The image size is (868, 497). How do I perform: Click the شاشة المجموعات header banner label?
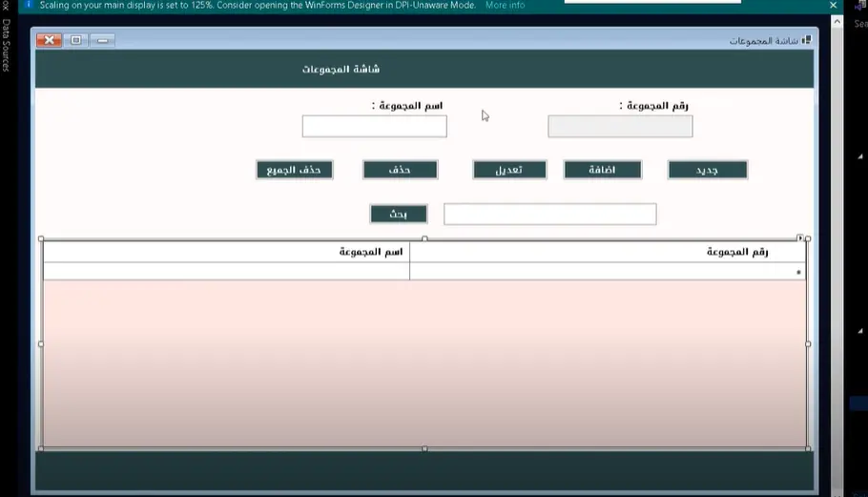[341, 70]
